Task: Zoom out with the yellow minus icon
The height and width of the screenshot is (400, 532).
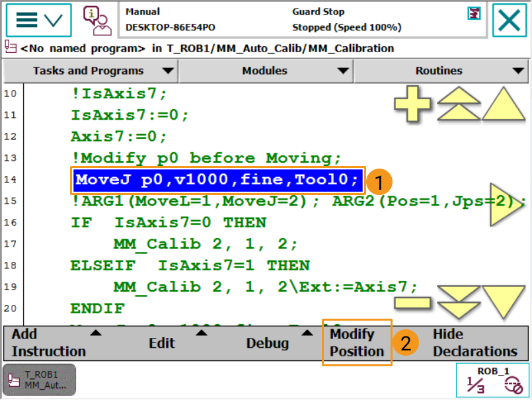Action: 412,303
